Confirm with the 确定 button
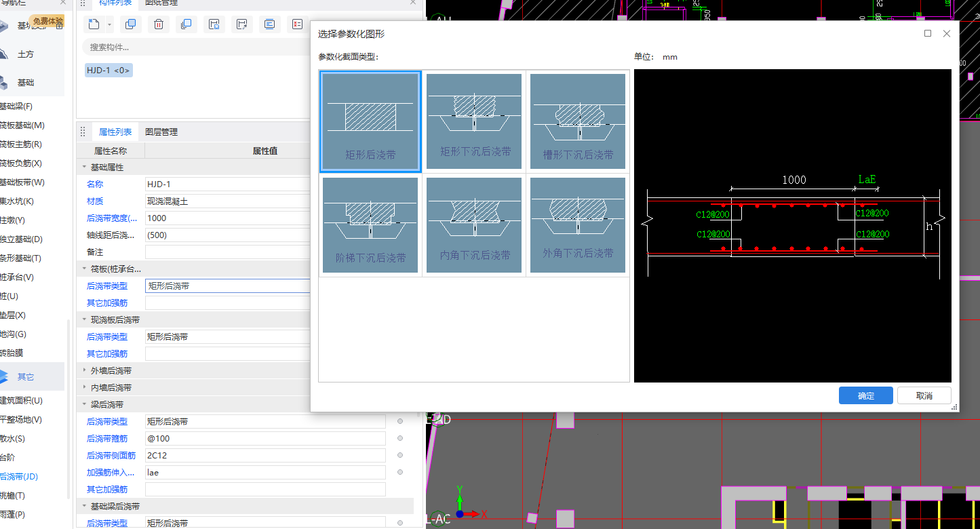 866,396
